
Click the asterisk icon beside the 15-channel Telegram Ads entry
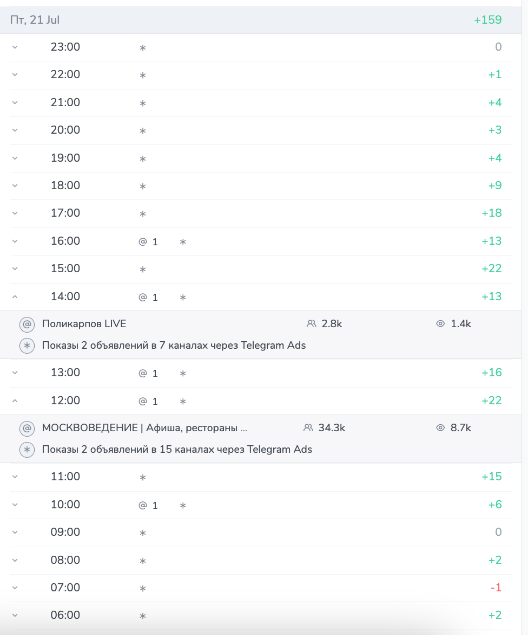pos(27,450)
